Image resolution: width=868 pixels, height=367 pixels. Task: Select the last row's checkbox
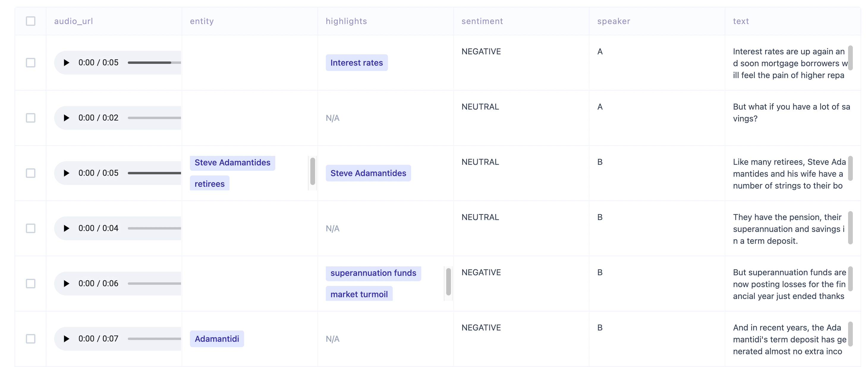(x=31, y=339)
